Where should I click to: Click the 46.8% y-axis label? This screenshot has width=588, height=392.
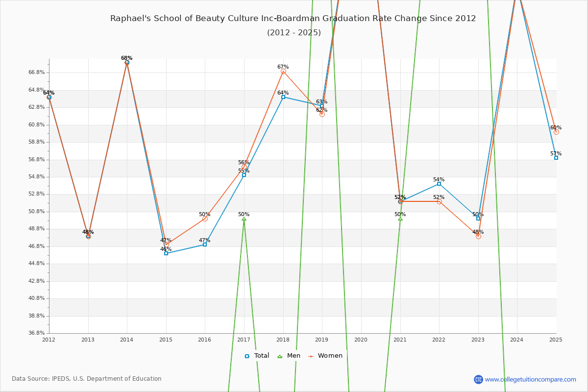[x=37, y=246]
